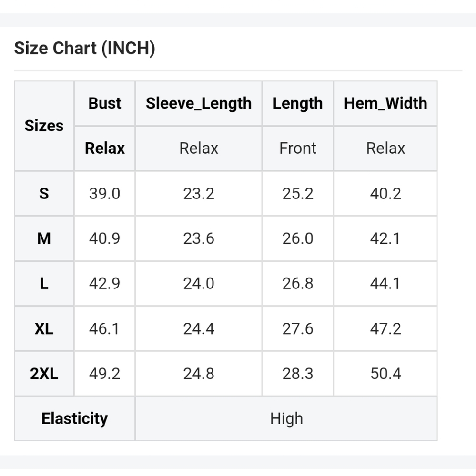Click the Front sub-header under Length
The width and height of the screenshot is (476, 476).
[x=297, y=148]
